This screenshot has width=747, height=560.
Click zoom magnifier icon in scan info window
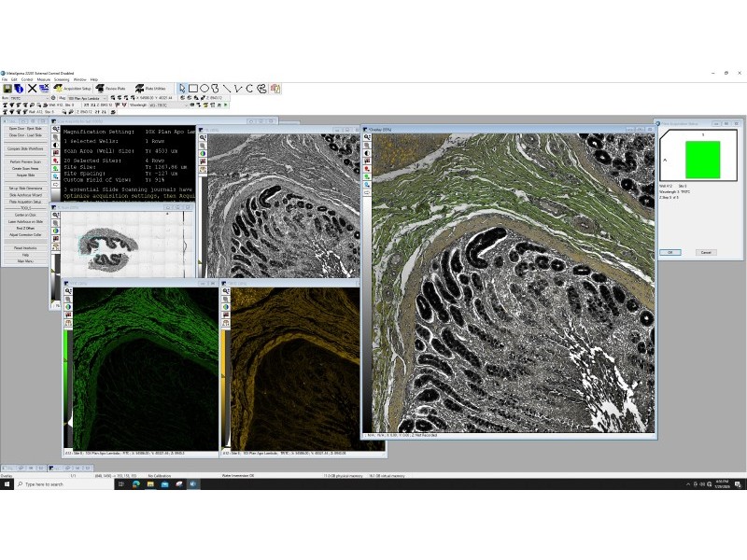pyautogui.click(x=56, y=129)
